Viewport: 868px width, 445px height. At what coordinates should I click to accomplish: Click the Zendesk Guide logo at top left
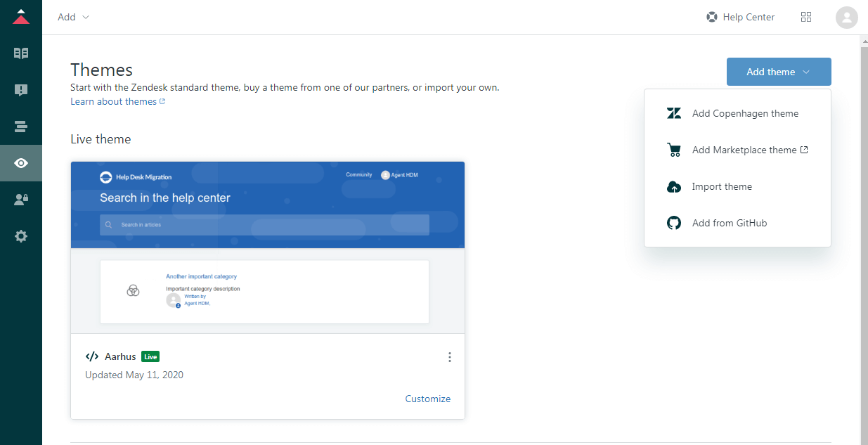click(20, 16)
